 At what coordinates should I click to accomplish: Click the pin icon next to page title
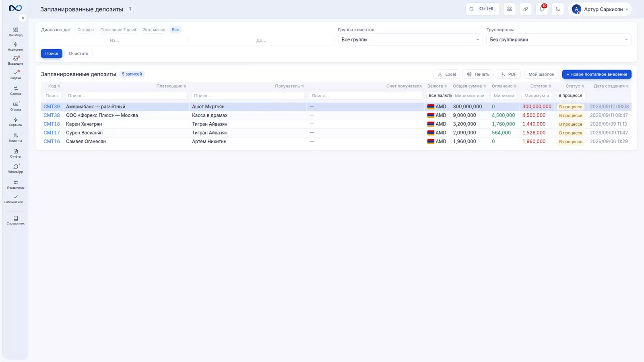pos(130,9)
